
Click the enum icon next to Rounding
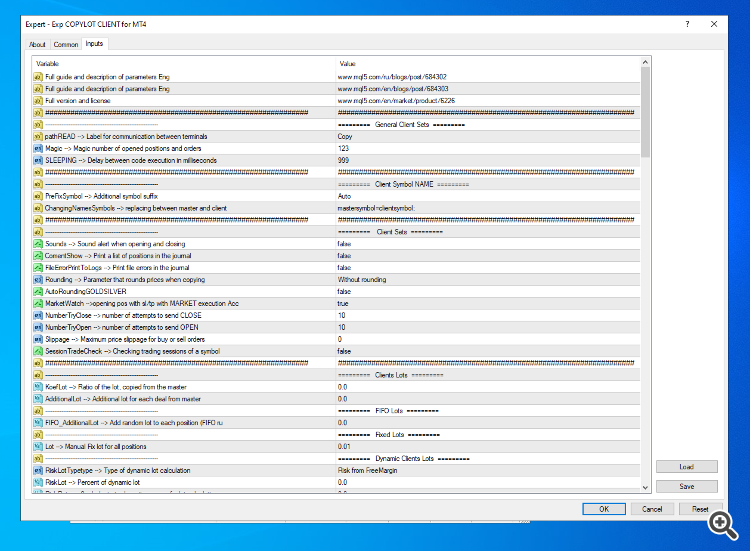(38, 280)
